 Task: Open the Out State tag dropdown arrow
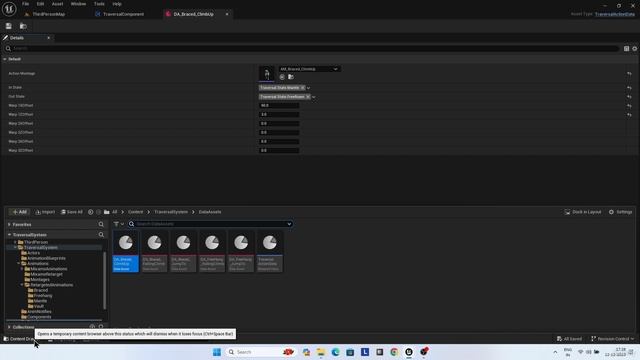pyautogui.click(x=313, y=97)
